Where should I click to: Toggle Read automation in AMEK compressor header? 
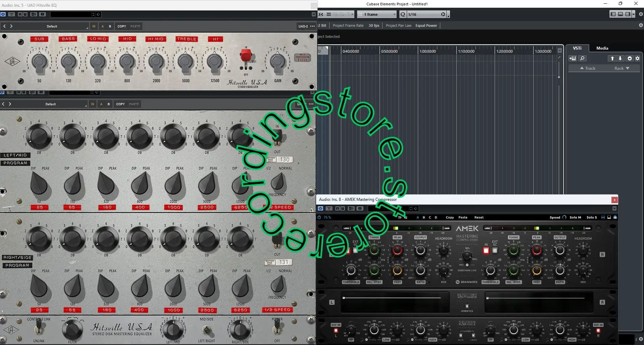(338, 209)
